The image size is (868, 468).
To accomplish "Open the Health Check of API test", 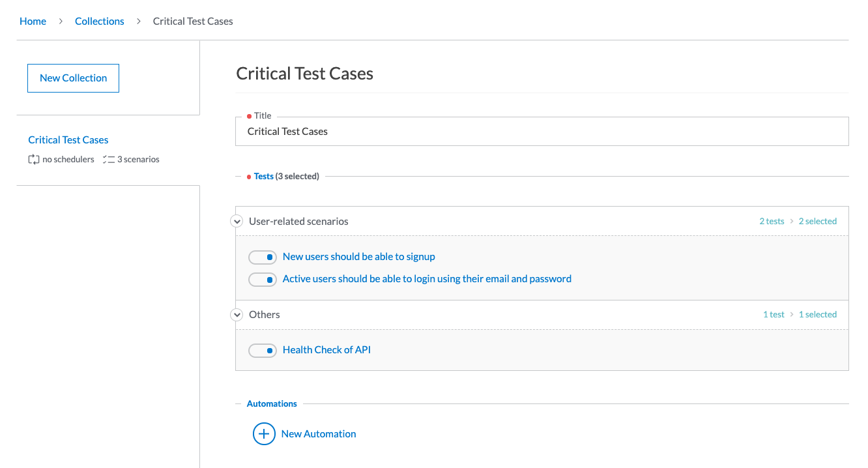I will click(326, 350).
